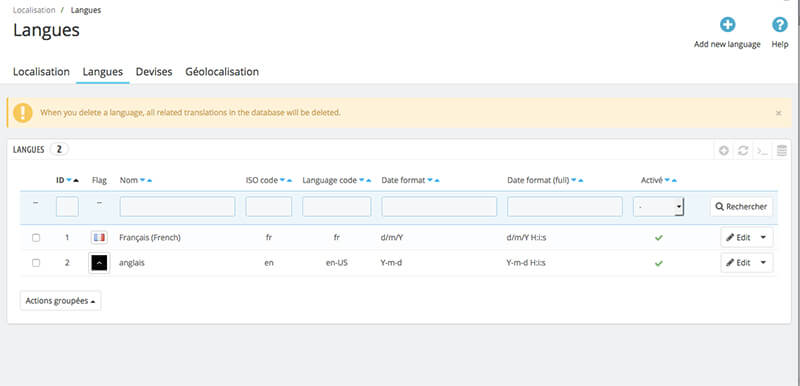Sort Date format (full) column descending
Viewport: 800px width, 386px height.
coord(574,181)
